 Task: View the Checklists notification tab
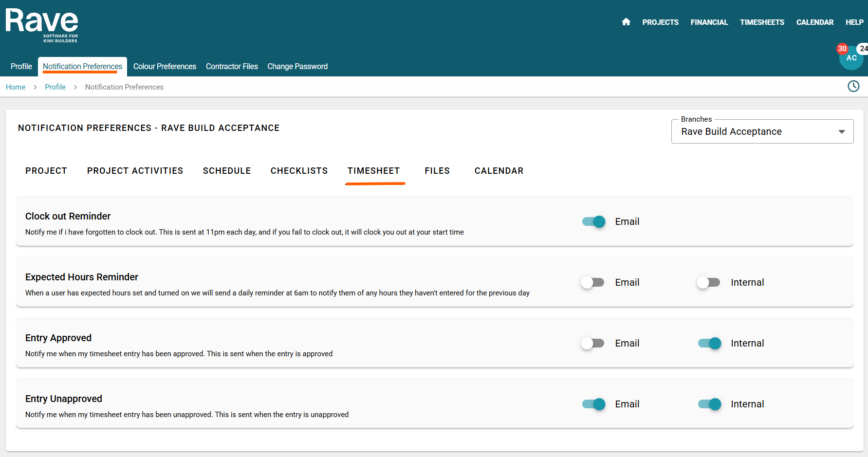coord(299,171)
